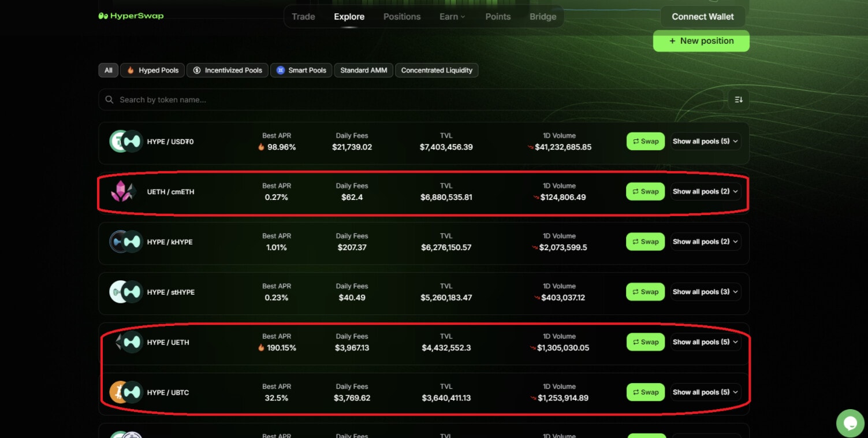Click the down-trend arrow beside $1,253,914.89

[x=534, y=398]
